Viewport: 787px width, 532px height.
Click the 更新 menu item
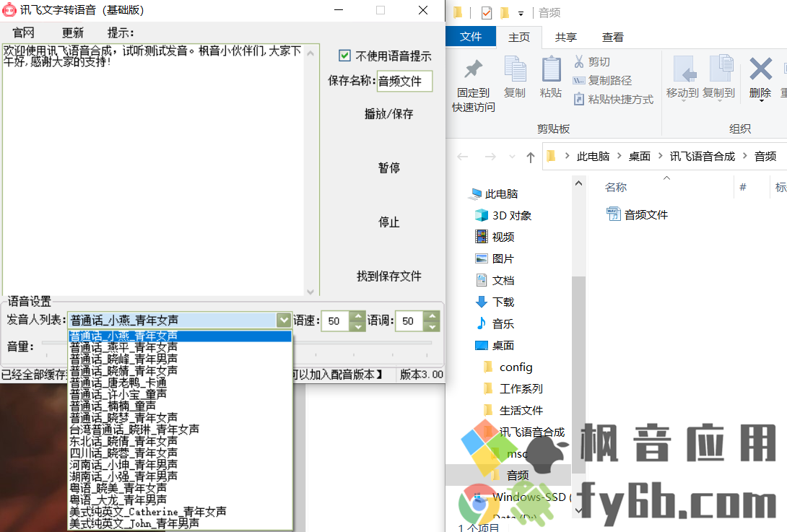pos(73,33)
